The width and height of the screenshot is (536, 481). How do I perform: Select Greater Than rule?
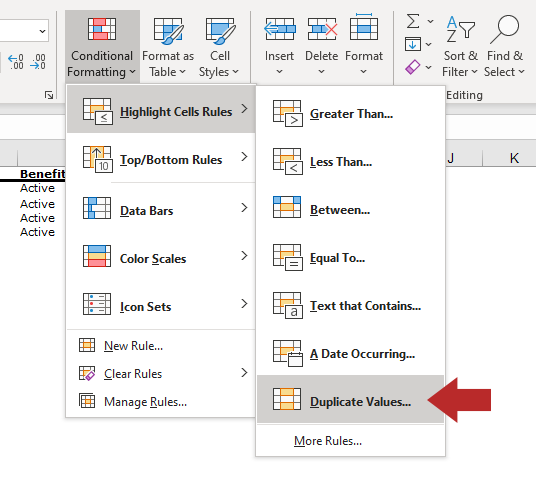click(350, 113)
